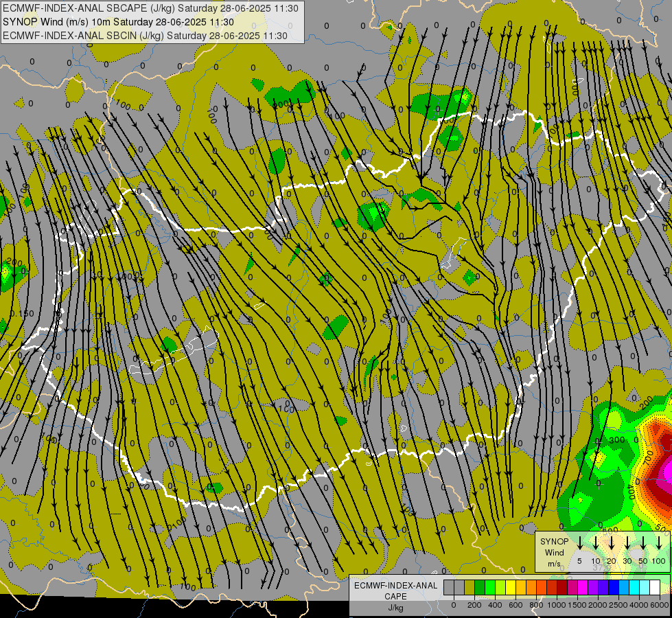672x618 pixels.
Task: Click the 400 tick label on CAPE scale
Action: [495, 605]
